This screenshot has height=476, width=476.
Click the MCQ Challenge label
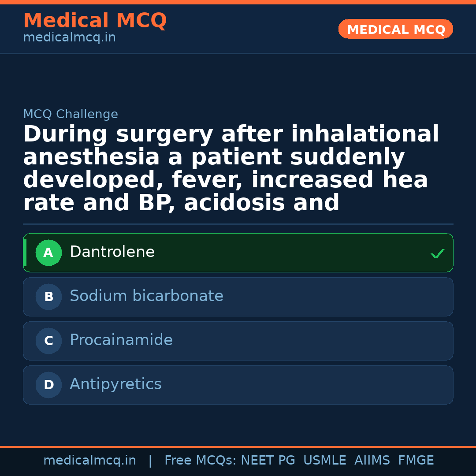click(x=71, y=115)
